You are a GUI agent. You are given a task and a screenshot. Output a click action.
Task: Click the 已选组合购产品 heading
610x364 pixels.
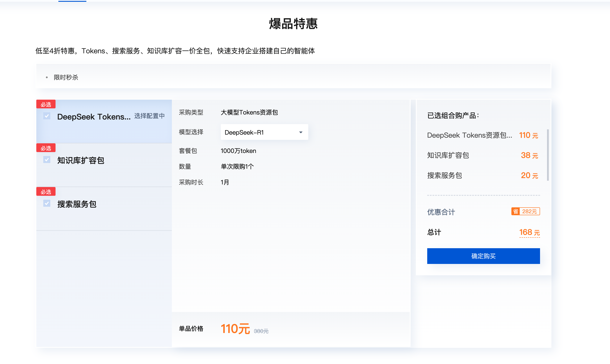pos(453,115)
